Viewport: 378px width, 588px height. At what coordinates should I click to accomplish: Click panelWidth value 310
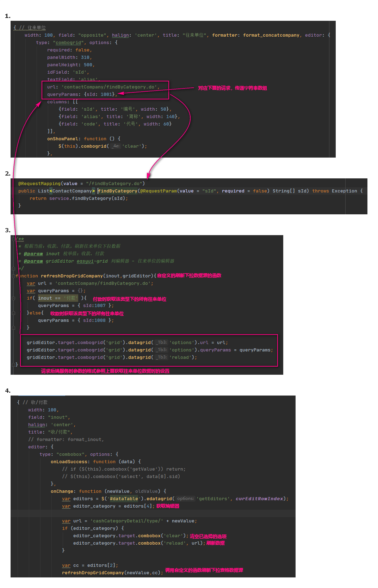pyautogui.click(x=85, y=57)
